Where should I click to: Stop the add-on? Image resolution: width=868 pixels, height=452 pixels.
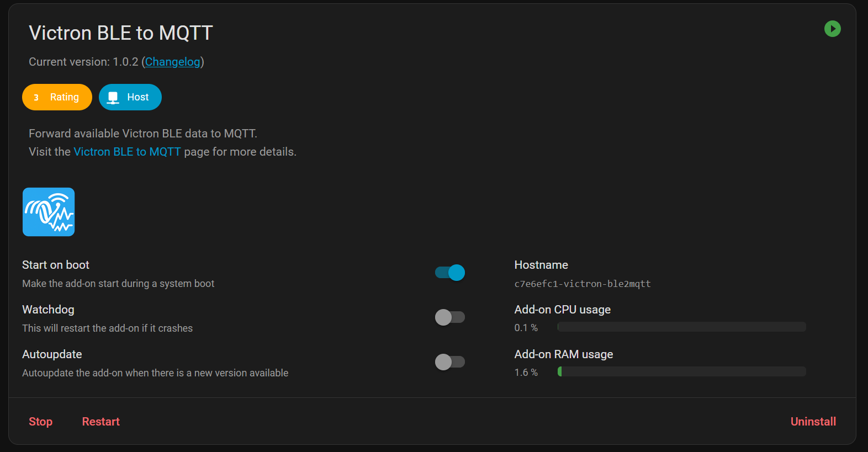40,422
